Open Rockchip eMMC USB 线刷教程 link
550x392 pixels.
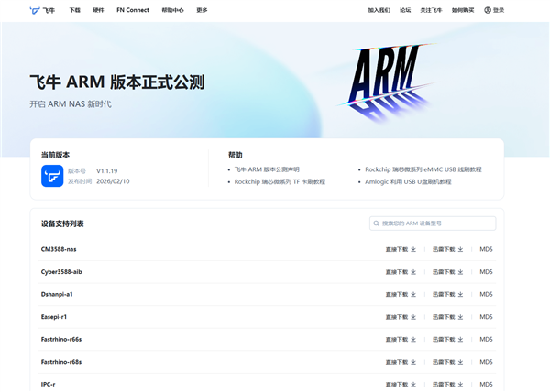423,169
